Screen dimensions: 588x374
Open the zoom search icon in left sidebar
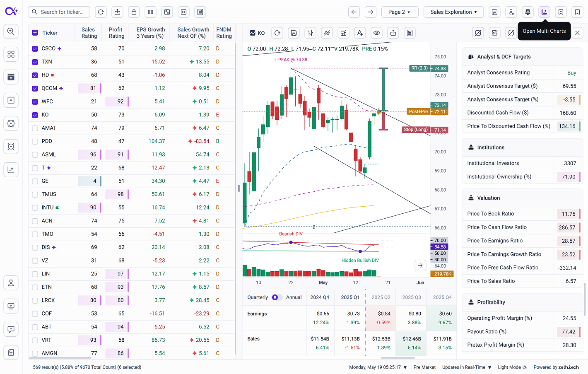pos(11,31)
